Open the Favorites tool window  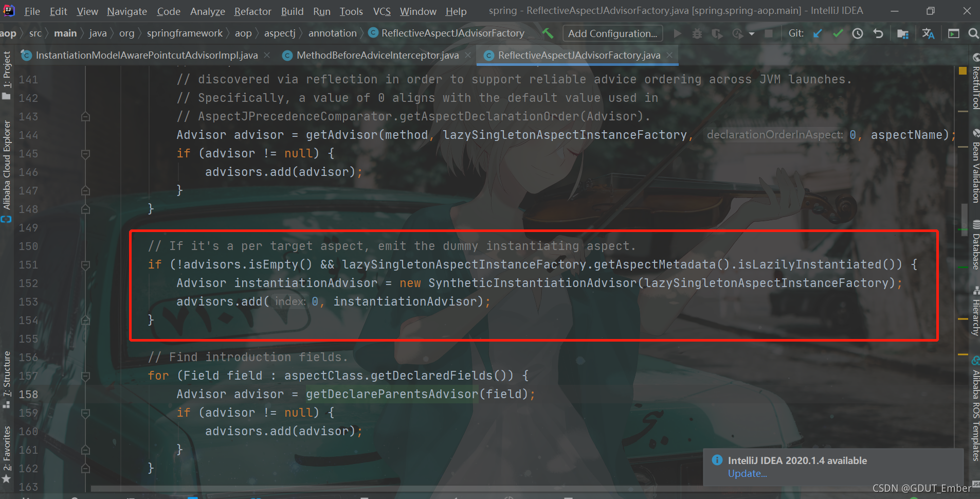(x=6, y=454)
